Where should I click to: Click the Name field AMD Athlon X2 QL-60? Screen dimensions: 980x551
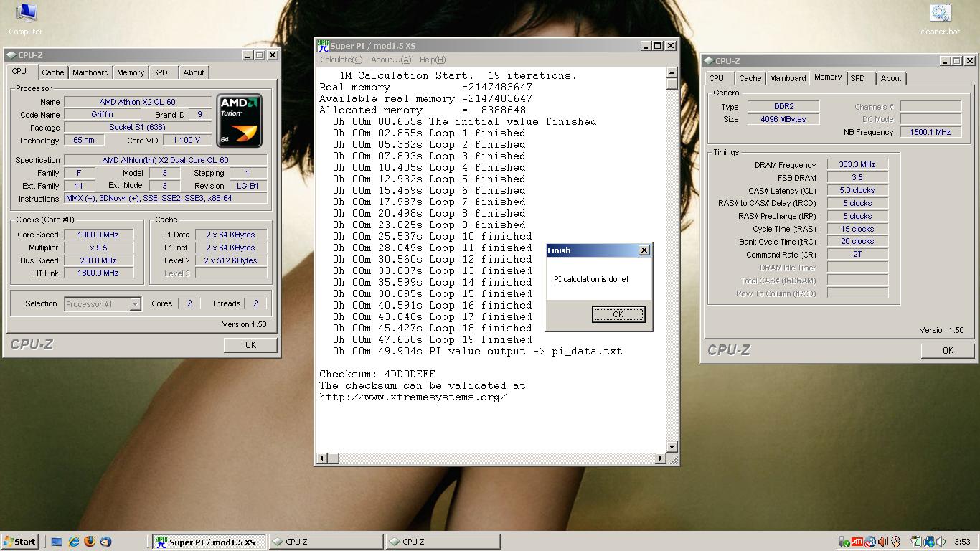[138, 102]
